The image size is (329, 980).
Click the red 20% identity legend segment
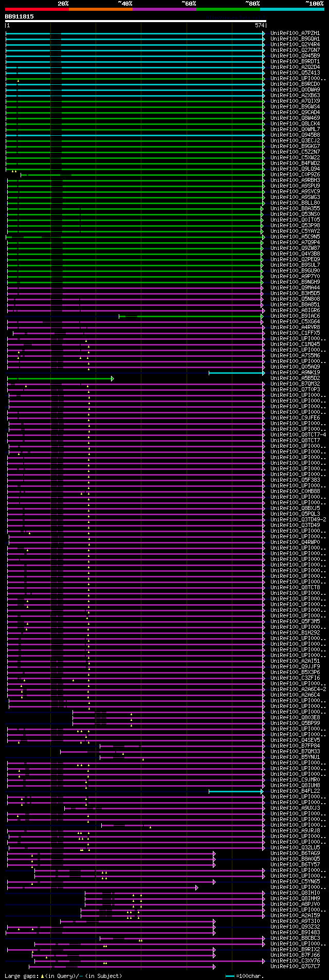coord(36,9)
